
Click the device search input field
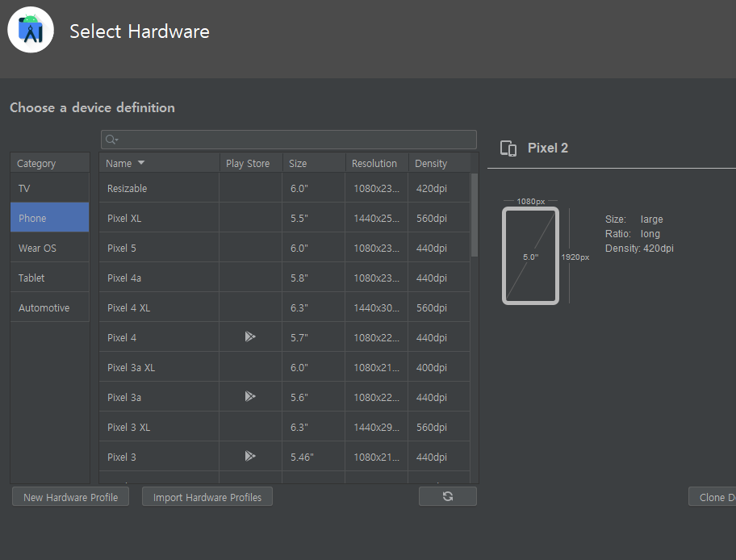point(289,140)
